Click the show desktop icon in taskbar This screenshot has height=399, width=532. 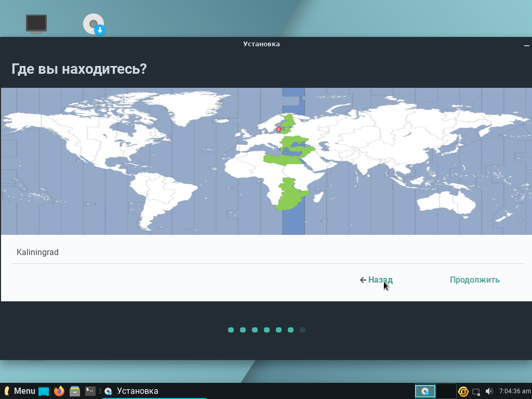pos(44,391)
